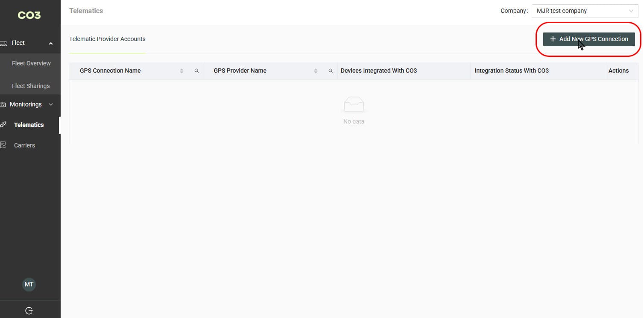644x318 pixels.
Task: Click the search magnifier in GPS Connection Name header
Action: [x=197, y=71]
